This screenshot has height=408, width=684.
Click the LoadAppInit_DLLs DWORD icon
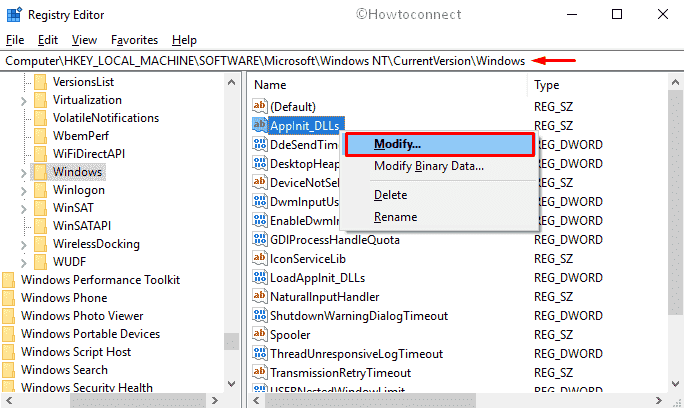(260, 277)
